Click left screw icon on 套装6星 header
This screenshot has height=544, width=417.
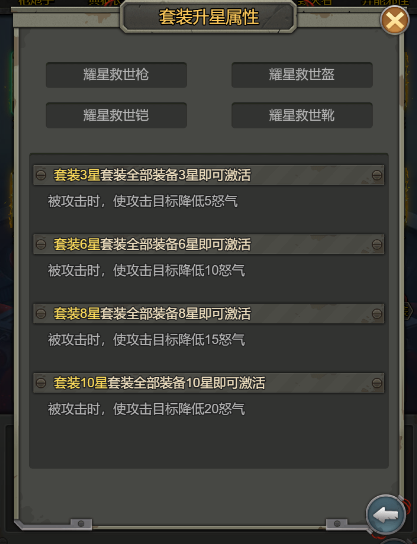[x=41, y=244]
